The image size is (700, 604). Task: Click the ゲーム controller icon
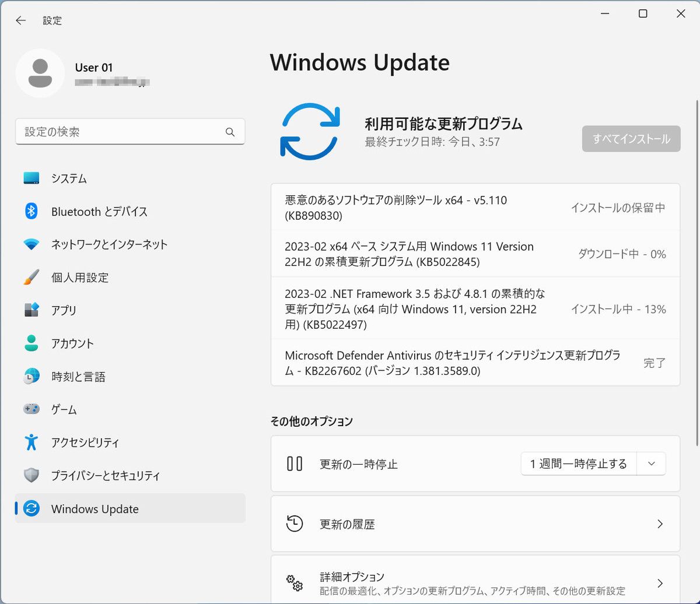(32, 409)
